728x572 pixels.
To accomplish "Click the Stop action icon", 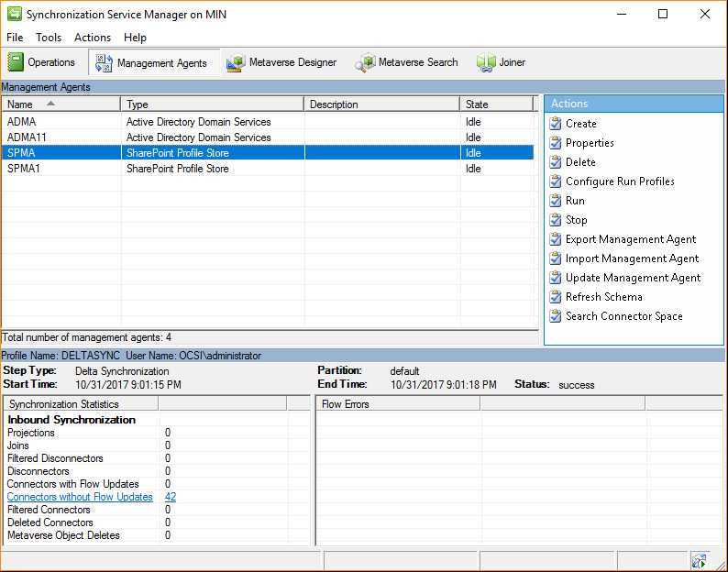I will (x=556, y=220).
